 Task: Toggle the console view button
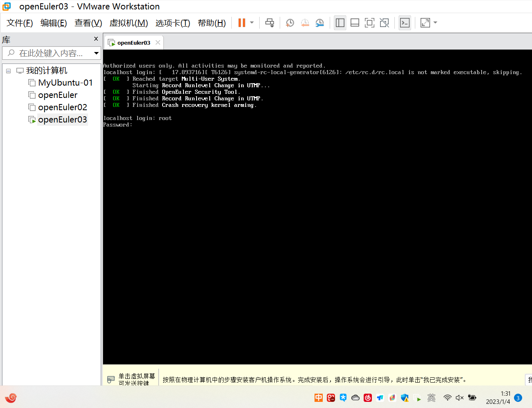coord(405,23)
